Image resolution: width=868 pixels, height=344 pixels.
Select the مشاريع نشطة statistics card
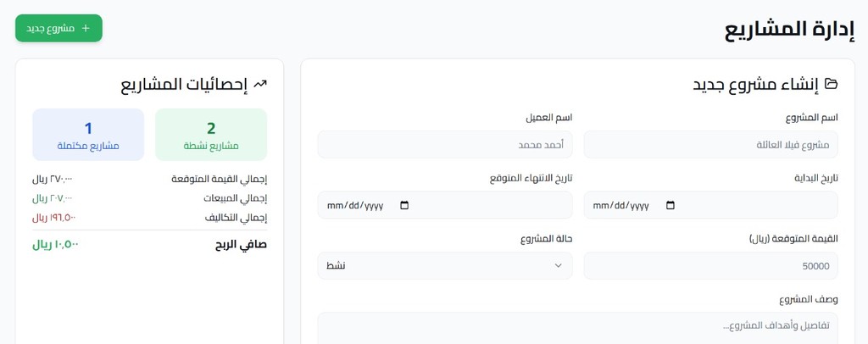pos(211,135)
